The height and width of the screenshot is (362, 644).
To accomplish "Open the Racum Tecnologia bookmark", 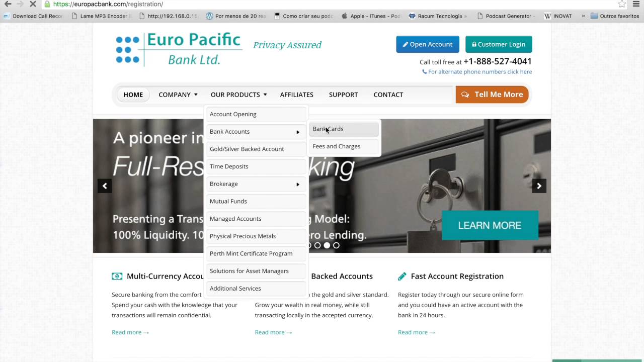I will (438, 16).
